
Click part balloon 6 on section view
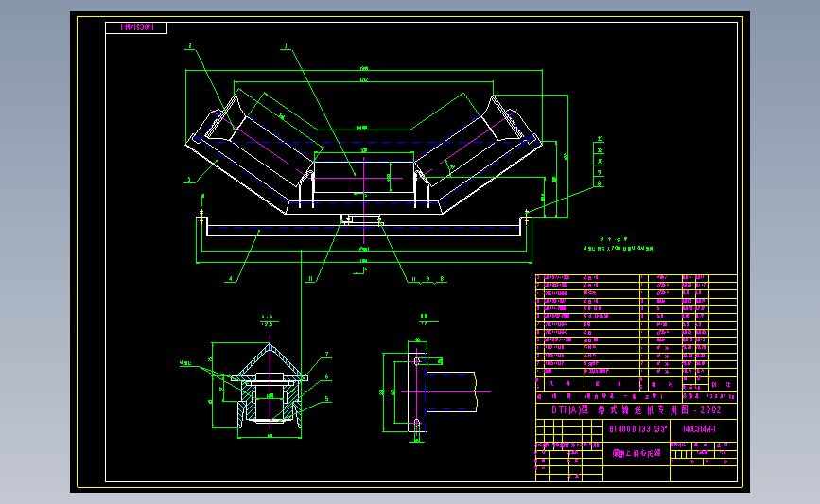327,377
